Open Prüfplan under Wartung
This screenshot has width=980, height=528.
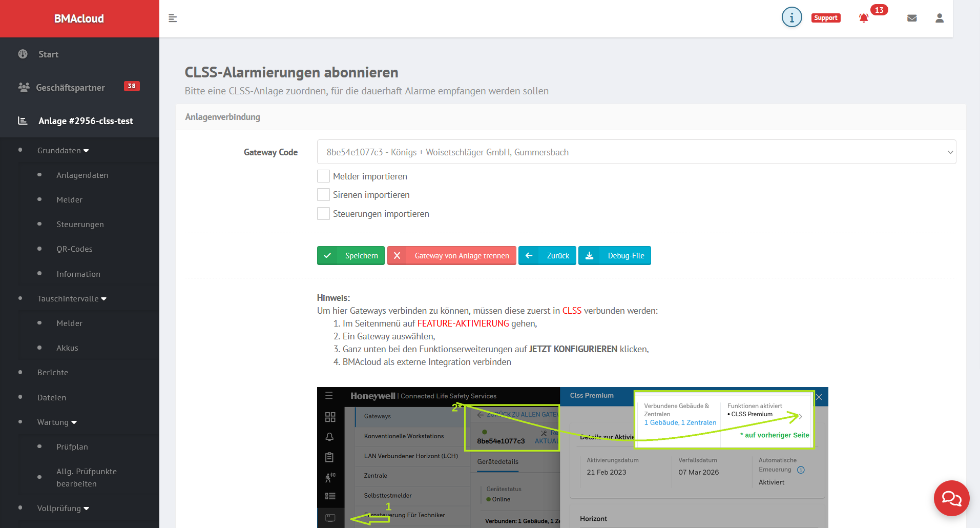click(x=72, y=447)
